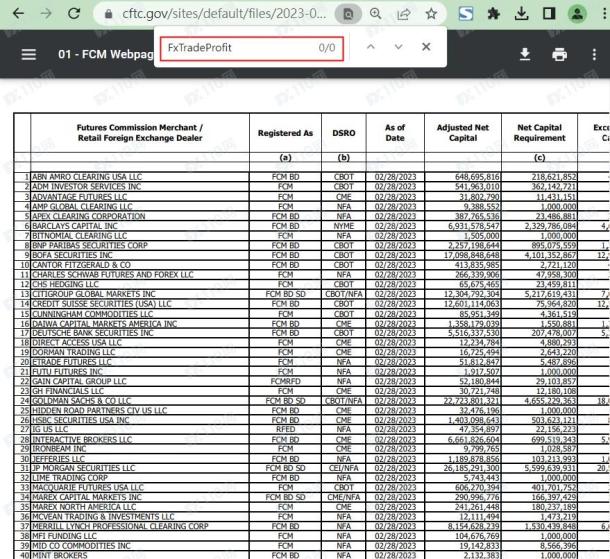Viewport: 610px width, 559px height.
Task: Select BARCLAYS CAPITAL INC
Action: [75, 226]
